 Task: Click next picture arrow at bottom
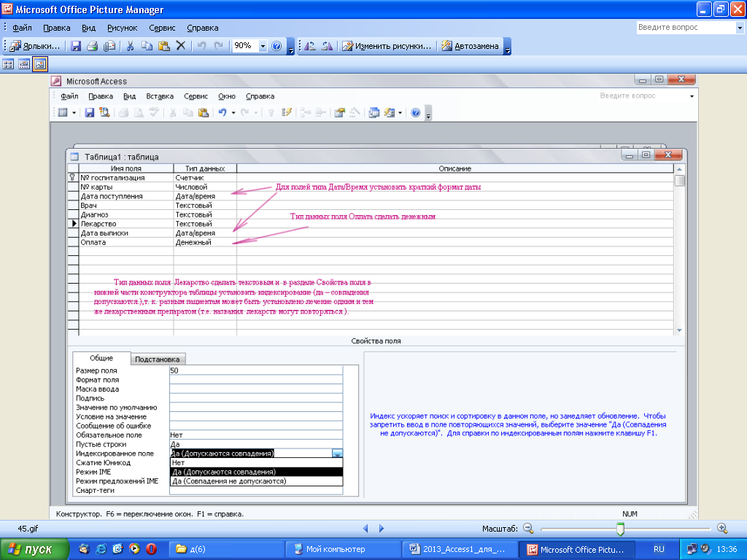tap(381, 528)
